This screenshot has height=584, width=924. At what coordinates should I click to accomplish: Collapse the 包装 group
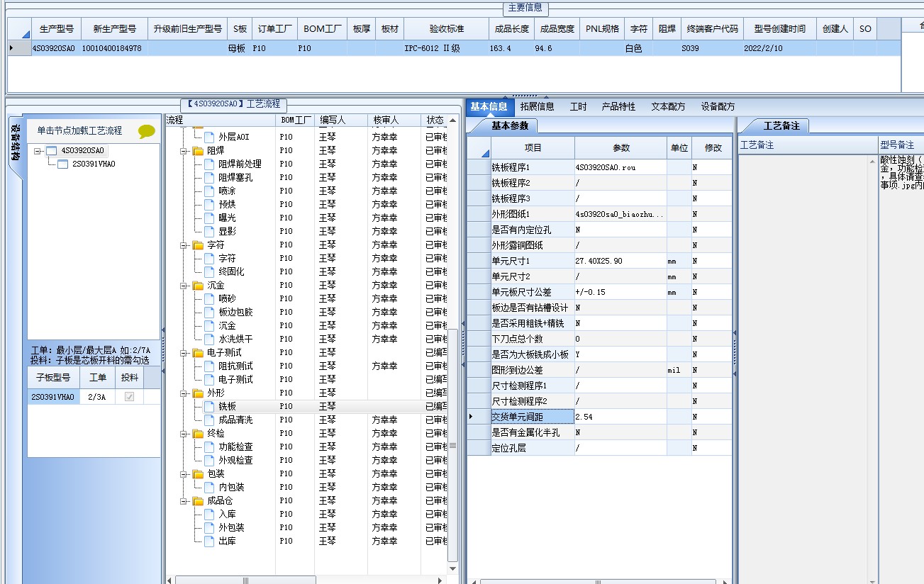[184, 473]
